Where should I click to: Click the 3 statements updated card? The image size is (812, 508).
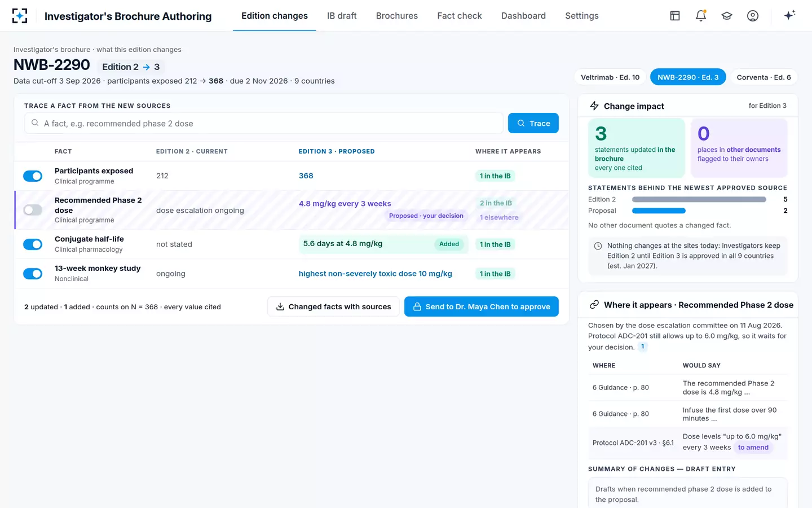click(637, 148)
